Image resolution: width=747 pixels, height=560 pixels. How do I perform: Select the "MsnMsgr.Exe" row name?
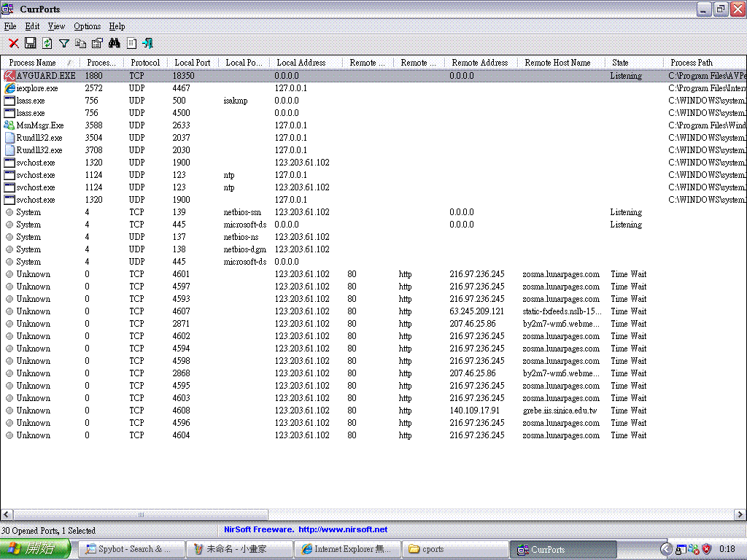40,125
